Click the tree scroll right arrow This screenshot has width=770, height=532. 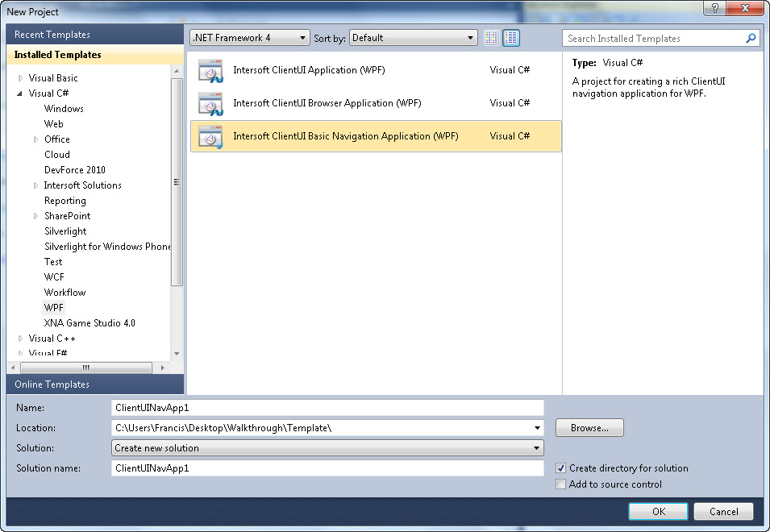point(163,368)
